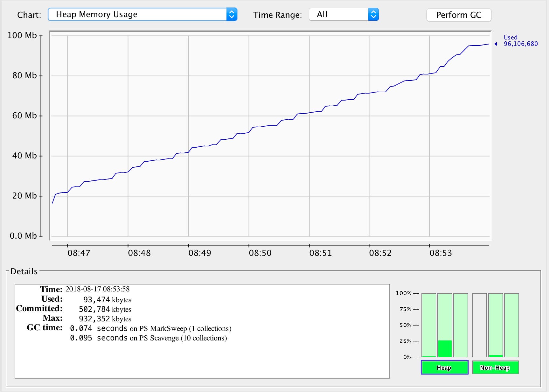Image resolution: width=549 pixels, height=392 pixels.
Task: Toggle the Non-Heap memory view
Action: [x=495, y=367]
